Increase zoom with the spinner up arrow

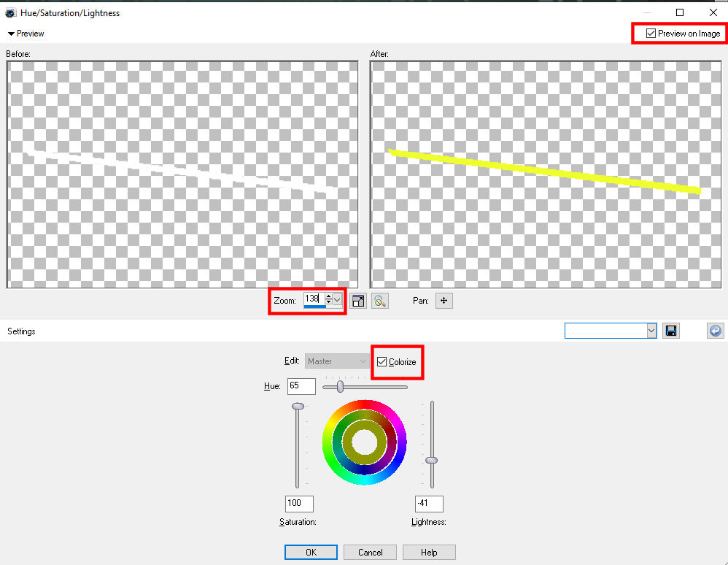click(328, 296)
